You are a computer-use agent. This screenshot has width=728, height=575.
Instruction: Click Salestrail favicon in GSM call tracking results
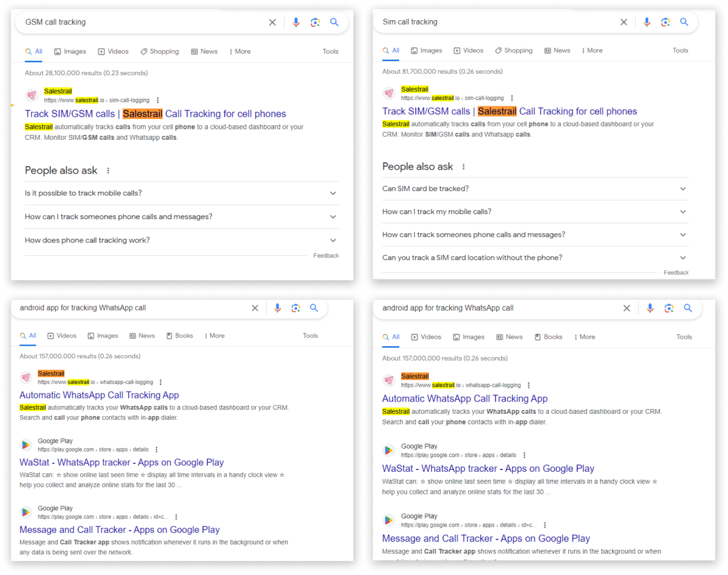pyautogui.click(x=32, y=96)
